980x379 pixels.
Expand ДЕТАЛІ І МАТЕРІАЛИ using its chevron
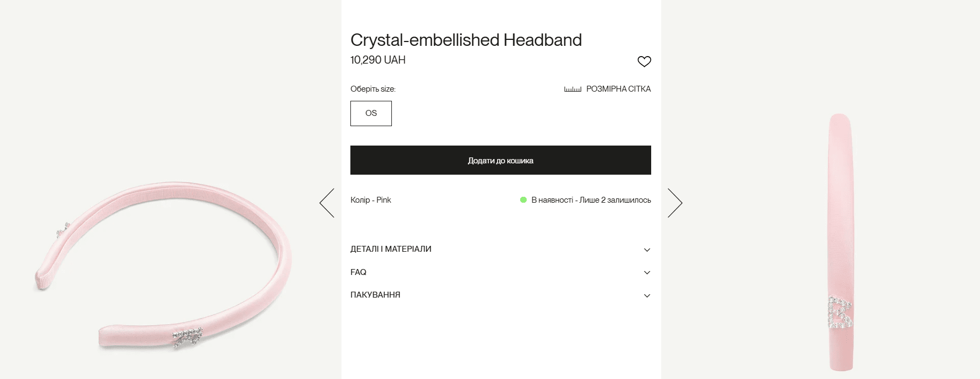click(647, 250)
